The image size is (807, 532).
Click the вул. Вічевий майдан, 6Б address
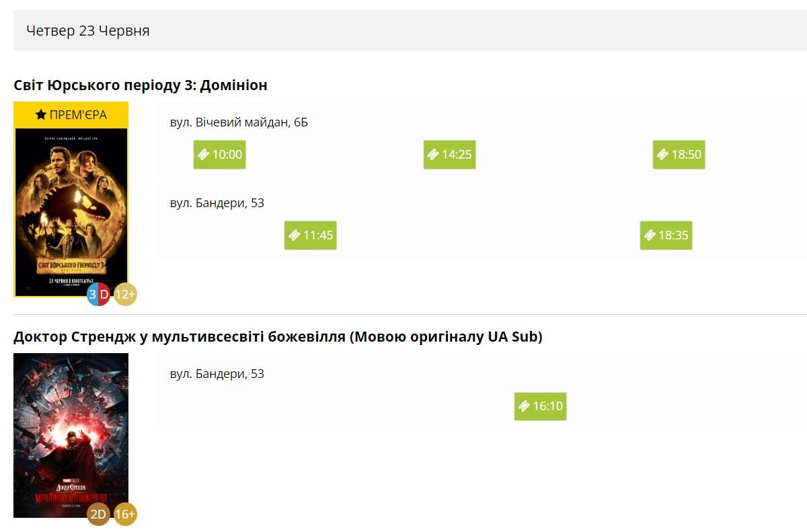coord(239,122)
